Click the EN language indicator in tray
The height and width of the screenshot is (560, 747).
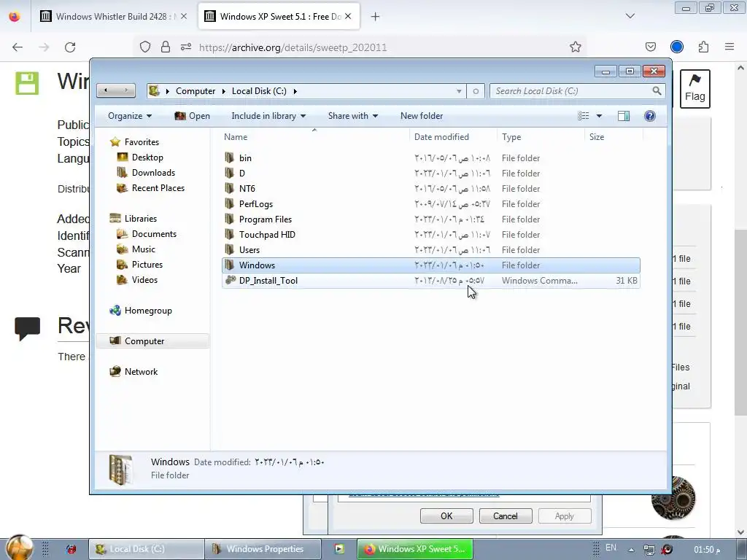point(611,548)
